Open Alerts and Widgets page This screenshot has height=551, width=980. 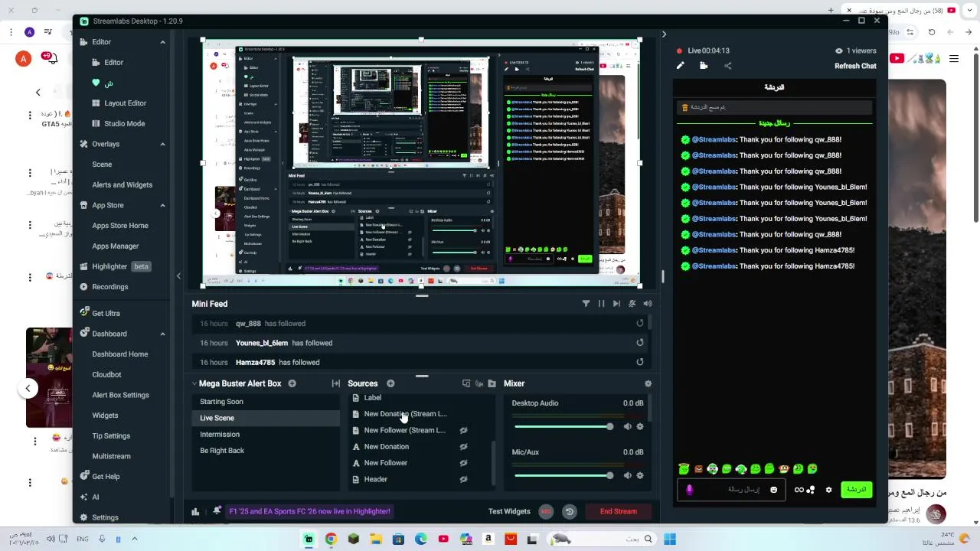point(122,184)
